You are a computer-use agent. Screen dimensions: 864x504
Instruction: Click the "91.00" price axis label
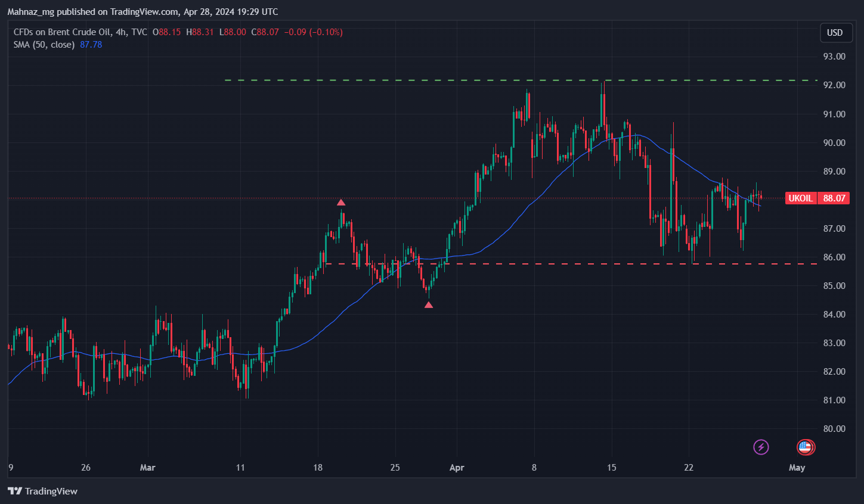tap(834, 114)
